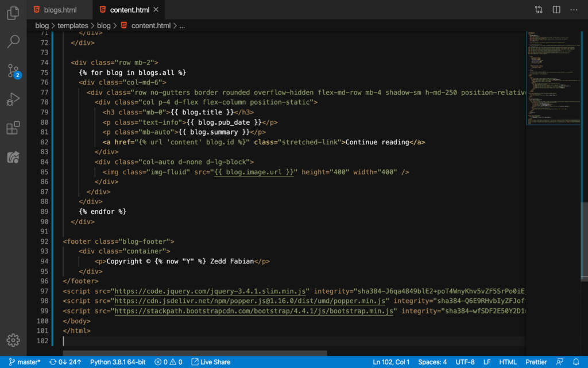Image resolution: width=588 pixels, height=368 pixels.
Task: Click the 'templates' breadcrumb folder
Action: click(x=73, y=25)
